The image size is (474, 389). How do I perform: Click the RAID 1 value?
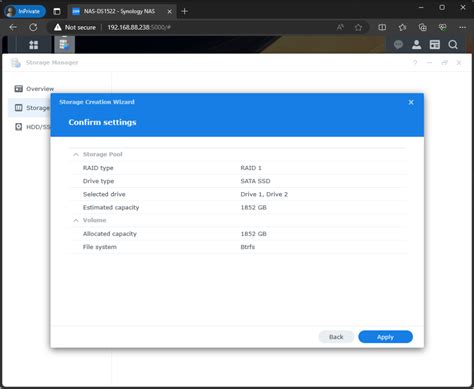pyautogui.click(x=251, y=168)
